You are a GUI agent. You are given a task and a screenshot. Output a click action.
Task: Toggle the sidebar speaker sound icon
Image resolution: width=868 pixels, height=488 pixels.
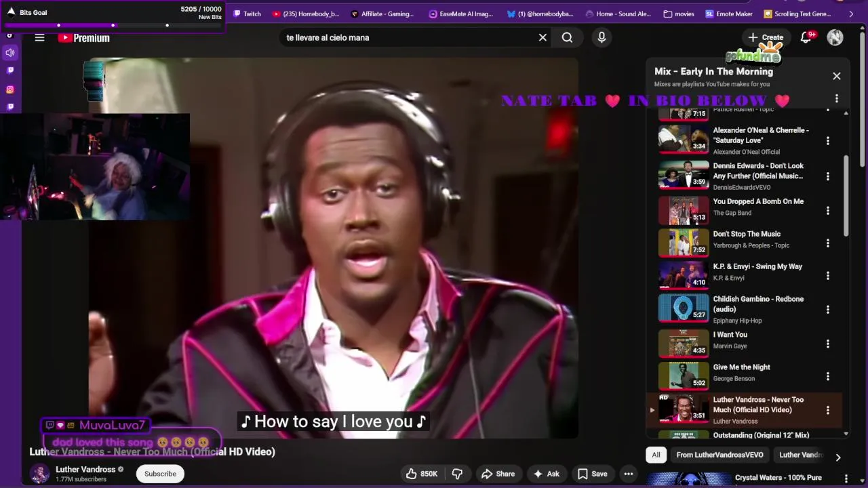(x=10, y=52)
